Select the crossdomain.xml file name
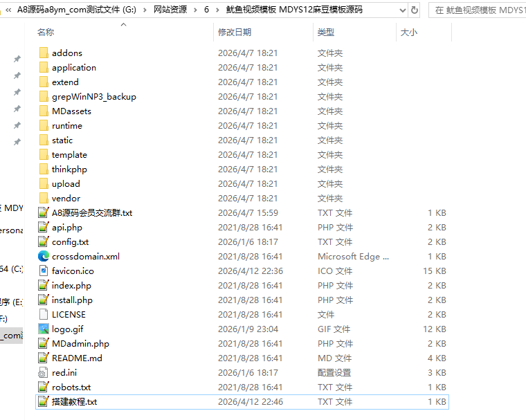 [86, 256]
